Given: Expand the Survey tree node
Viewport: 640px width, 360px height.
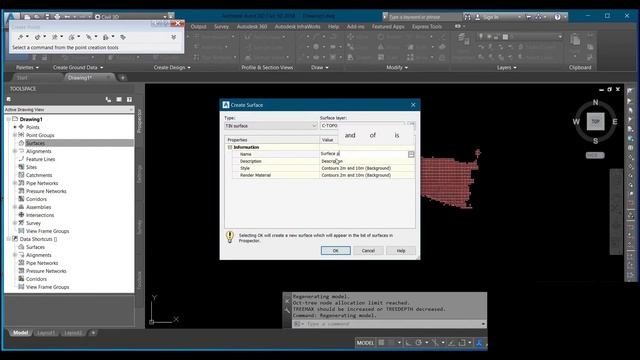Looking at the screenshot, I should (15, 223).
